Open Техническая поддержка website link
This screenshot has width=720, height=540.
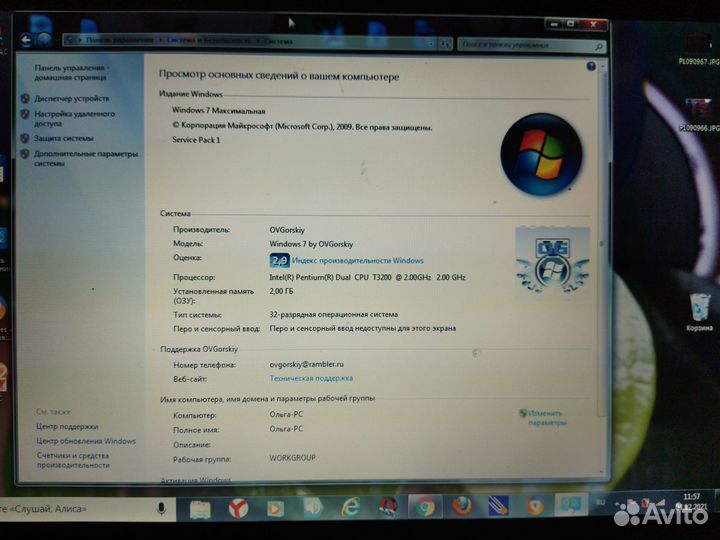coord(311,378)
